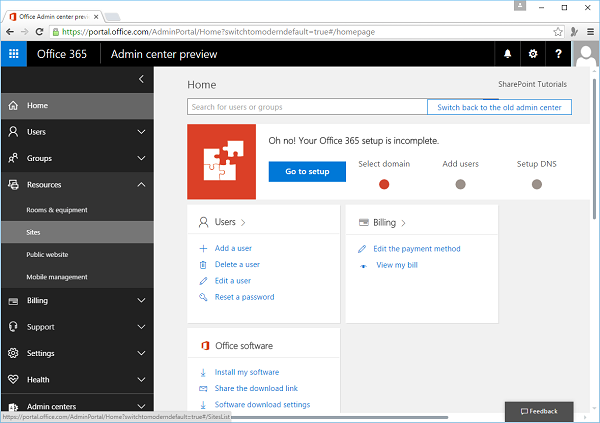The height and width of the screenshot is (423, 600).
Task: Click the Setup DNS grey step dot
Action: (537, 185)
